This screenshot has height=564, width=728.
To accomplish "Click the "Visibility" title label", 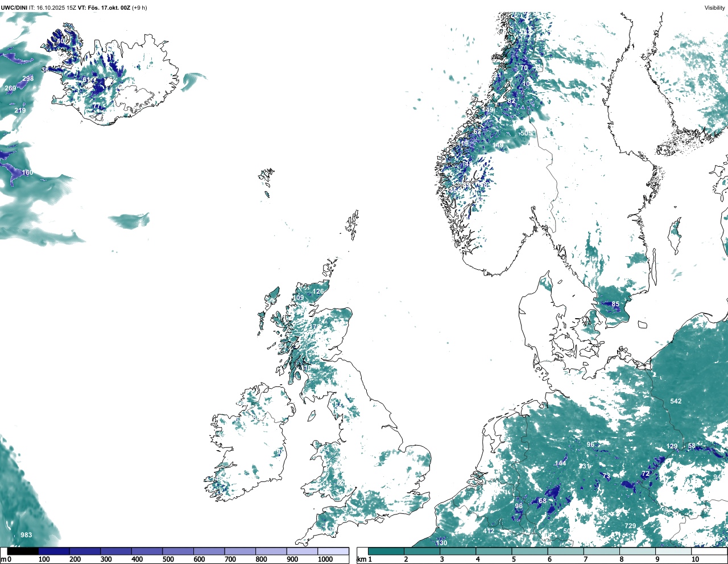I will (x=714, y=7).
